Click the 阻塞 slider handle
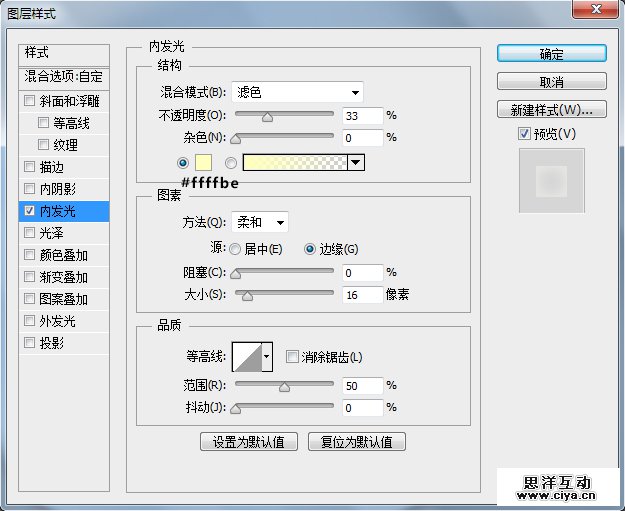The width and height of the screenshot is (625, 511). pyautogui.click(x=236, y=273)
